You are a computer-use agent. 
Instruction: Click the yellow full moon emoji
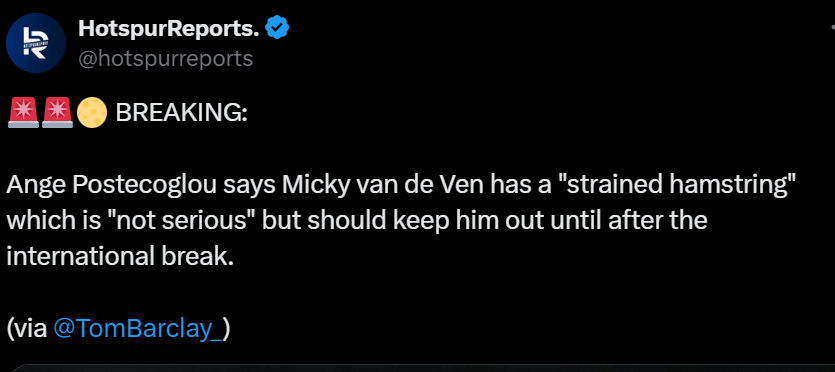(92, 113)
